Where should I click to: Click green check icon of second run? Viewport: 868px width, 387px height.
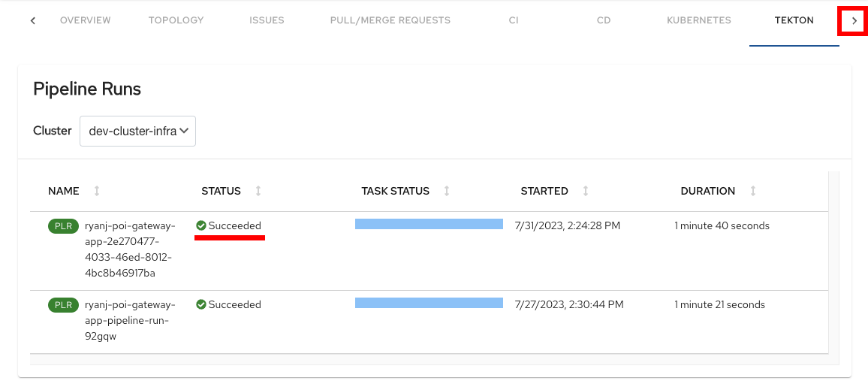tap(201, 304)
